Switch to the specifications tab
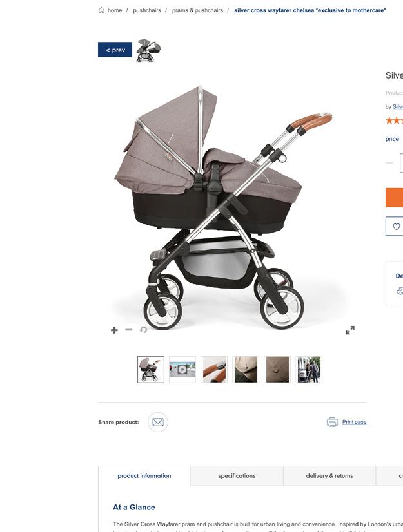The width and height of the screenshot is (403, 532). pos(237,476)
